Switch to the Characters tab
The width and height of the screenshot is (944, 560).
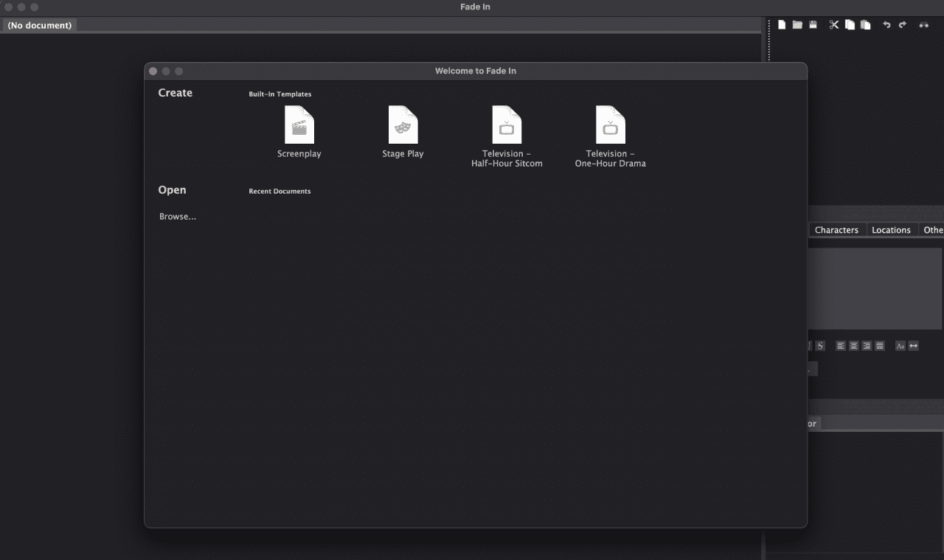coord(836,229)
